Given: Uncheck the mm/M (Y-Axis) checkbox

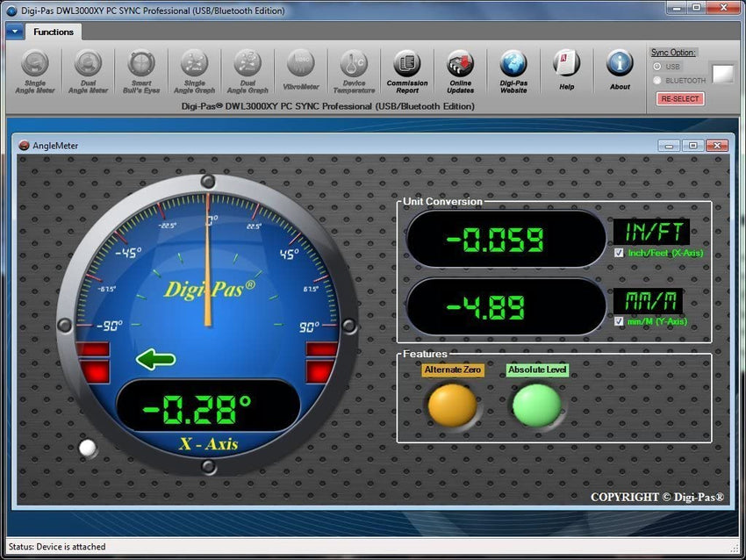Looking at the screenshot, I should click(620, 321).
